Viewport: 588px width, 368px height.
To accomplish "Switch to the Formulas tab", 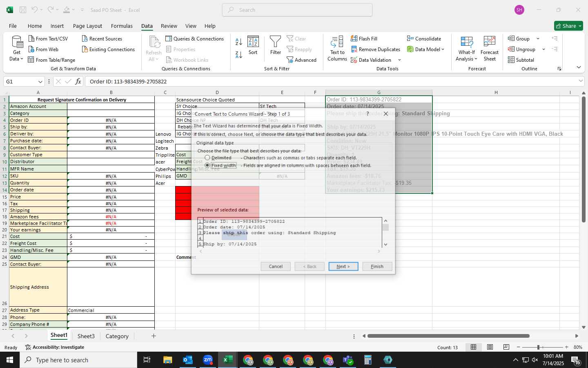I will [x=122, y=26].
